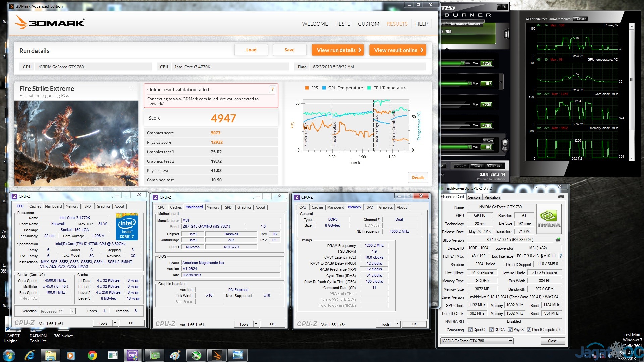Viewport: 644px width, 362px height.
Task: Switch to the CPU-Z taskbar icon
Action: (132, 355)
